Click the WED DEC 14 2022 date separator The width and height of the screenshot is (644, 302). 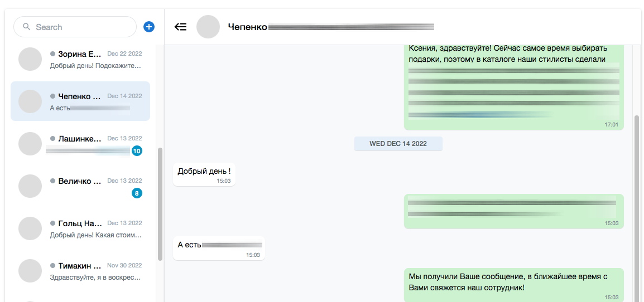click(x=398, y=144)
